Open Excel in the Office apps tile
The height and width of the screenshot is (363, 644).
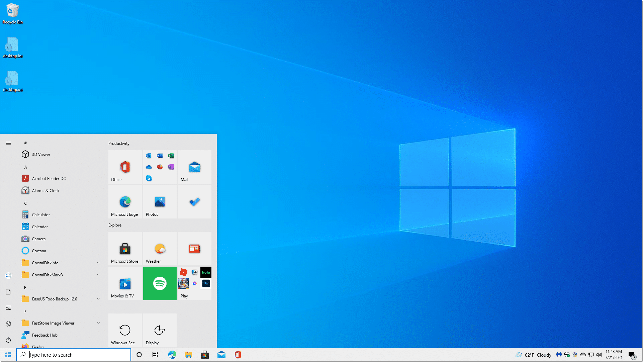171,156
